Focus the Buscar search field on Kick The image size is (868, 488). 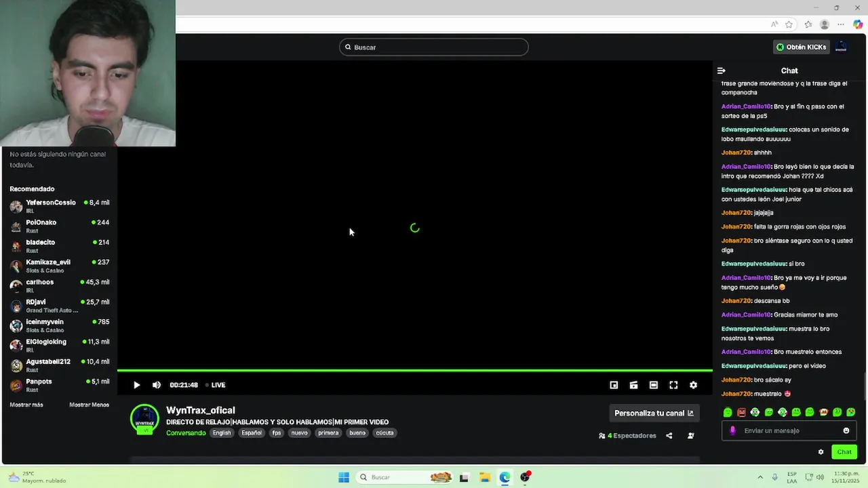(x=434, y=47)
